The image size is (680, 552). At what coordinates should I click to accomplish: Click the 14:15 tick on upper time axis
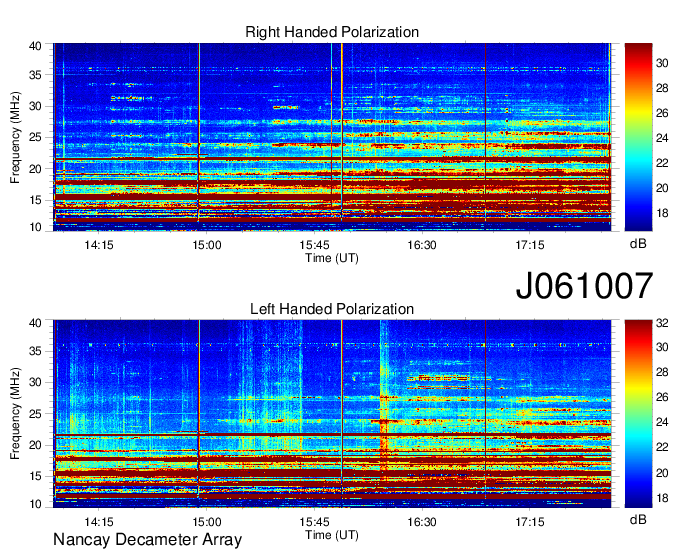click(99, 245)
